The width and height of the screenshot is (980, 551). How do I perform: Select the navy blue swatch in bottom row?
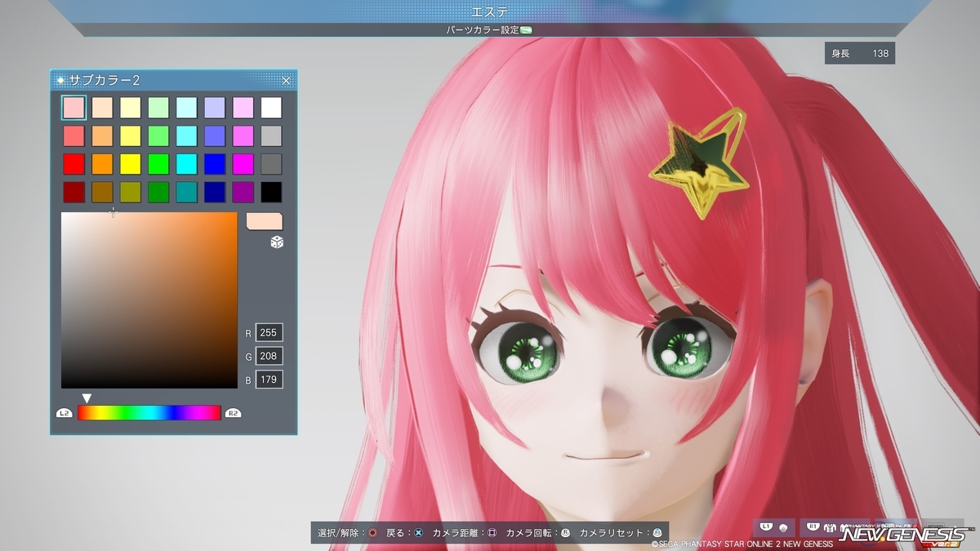click(x=215, y=192)
